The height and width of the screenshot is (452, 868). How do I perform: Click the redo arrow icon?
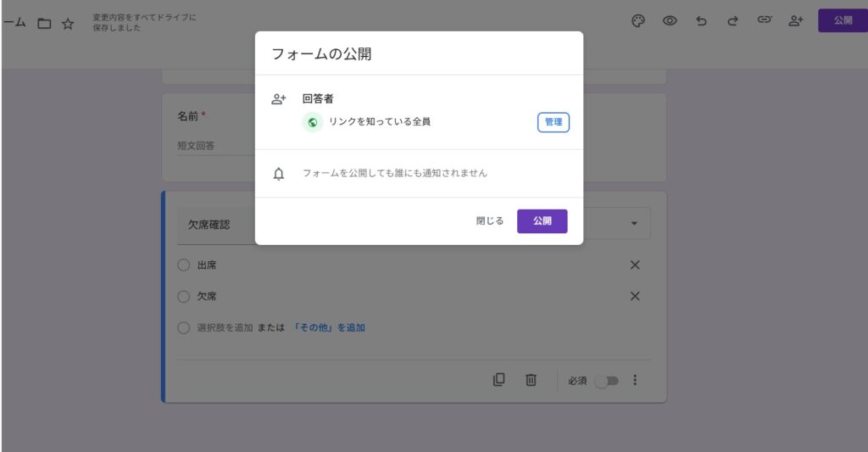[732, 21]
